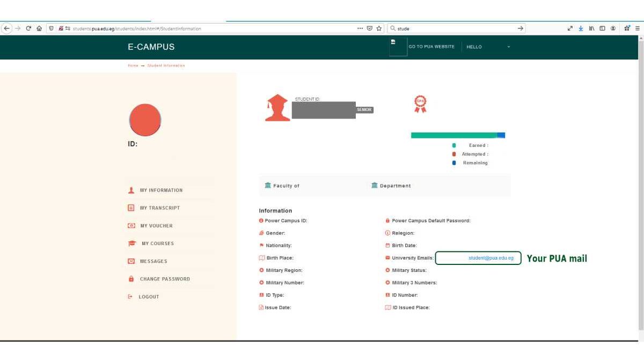Click the student graduate avatar icon
Screen dimensions: 644x362
pos(277,108)
